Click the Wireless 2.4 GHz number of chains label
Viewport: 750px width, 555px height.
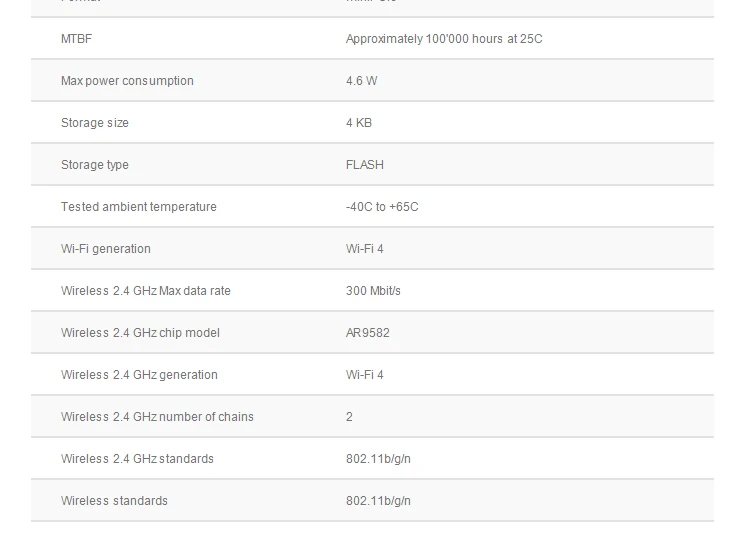157,417
